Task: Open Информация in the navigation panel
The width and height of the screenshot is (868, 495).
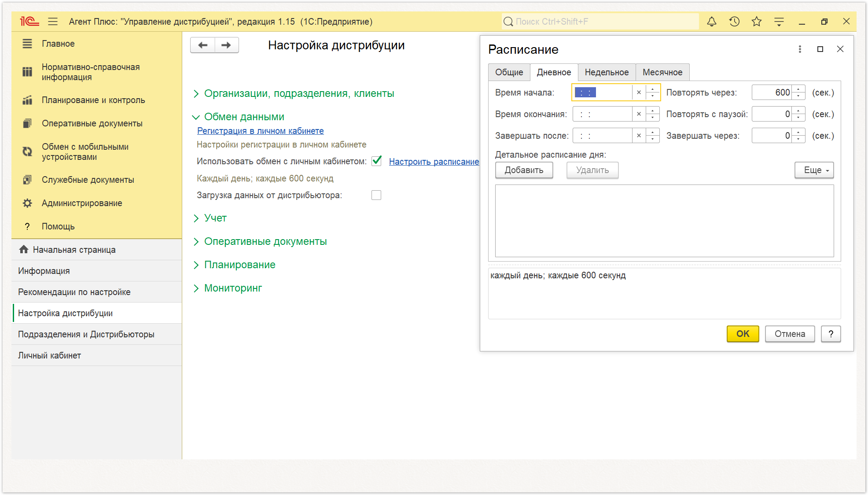Action: pos(97,271)
